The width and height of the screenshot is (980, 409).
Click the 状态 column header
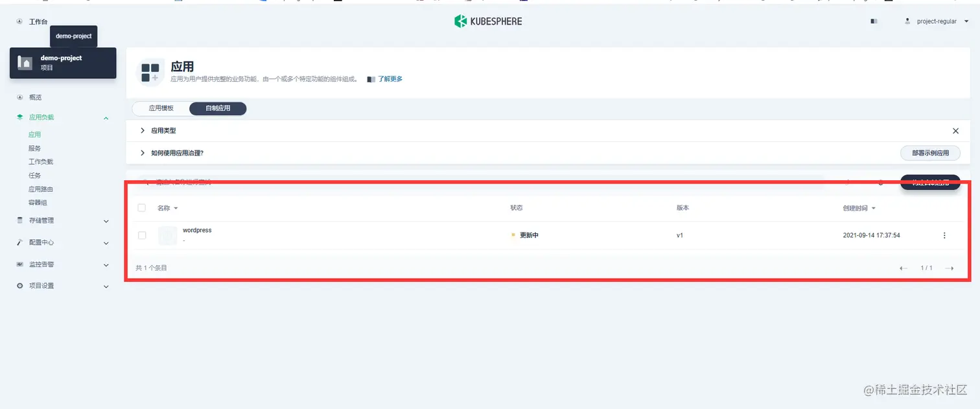point(517,208)
